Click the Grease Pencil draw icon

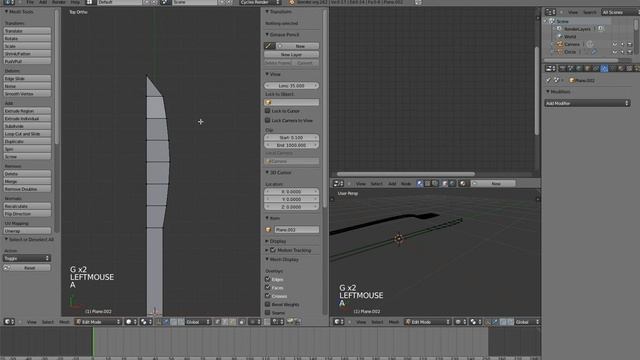(x=269, y=46)
